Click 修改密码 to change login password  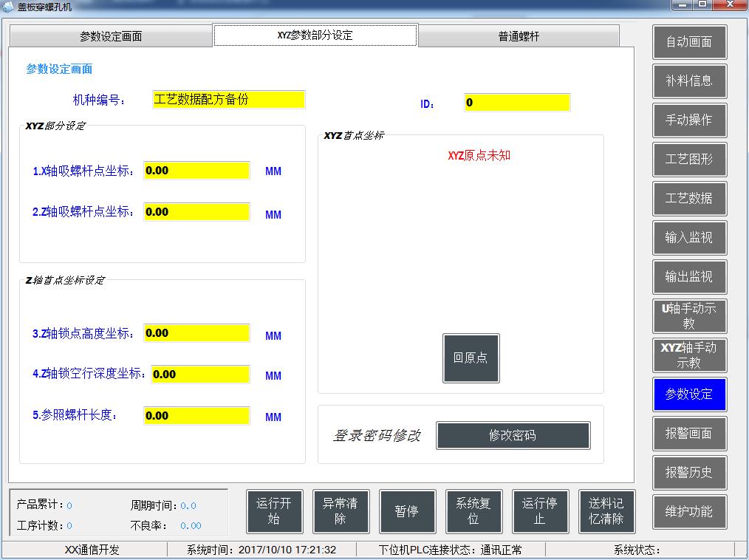[513, 435]
